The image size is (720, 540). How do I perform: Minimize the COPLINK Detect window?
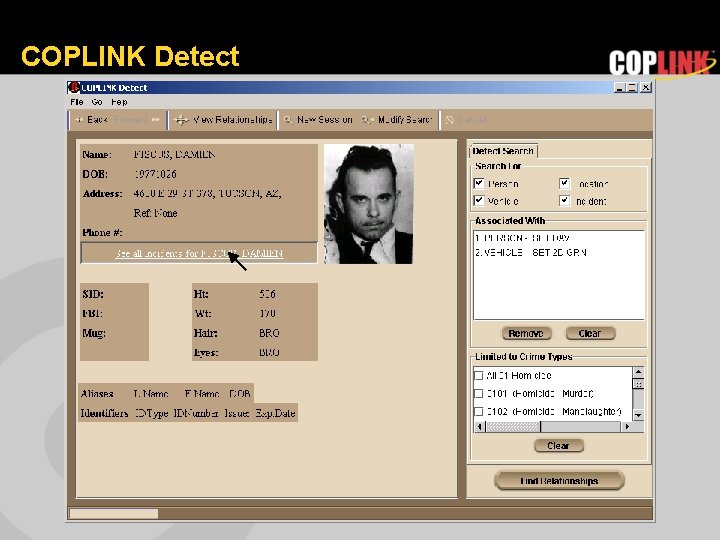pyautogui.click(x=619, y=87)
